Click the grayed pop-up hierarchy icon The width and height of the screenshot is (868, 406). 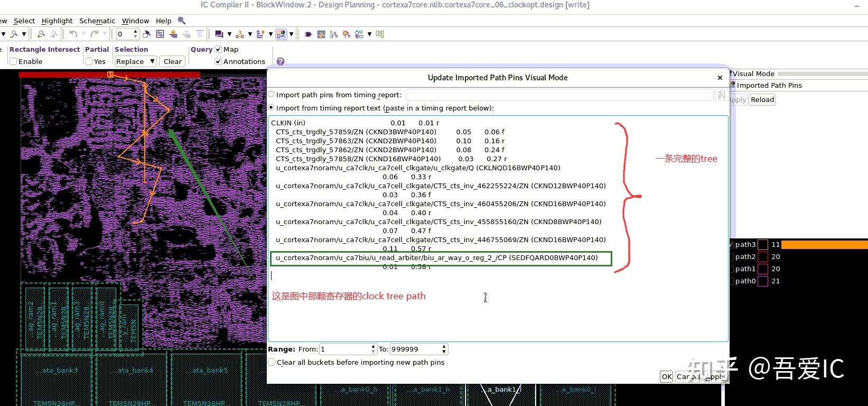[186, 34]
